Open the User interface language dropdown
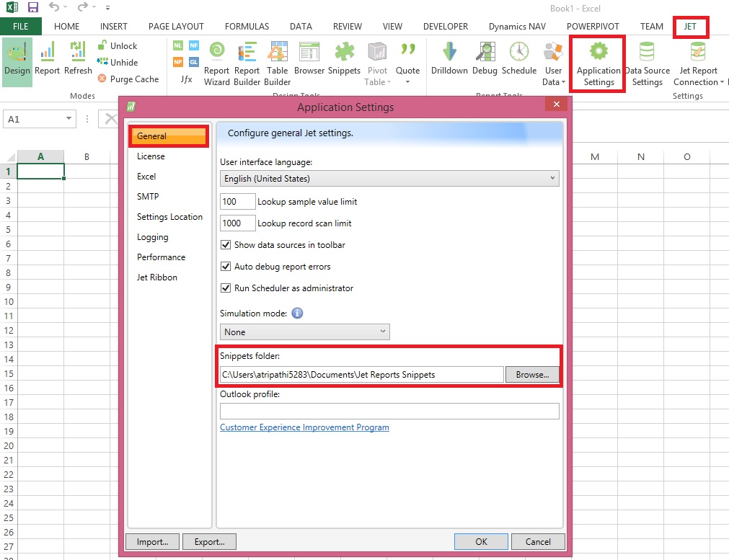The height and width of the screenshot is (560, 729). tap(389, 178)
